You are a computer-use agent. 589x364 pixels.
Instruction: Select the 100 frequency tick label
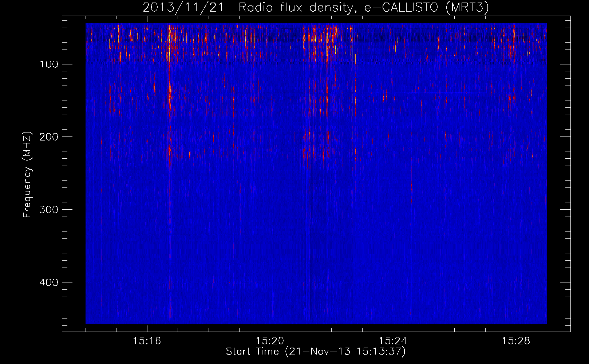coord(48,64)
